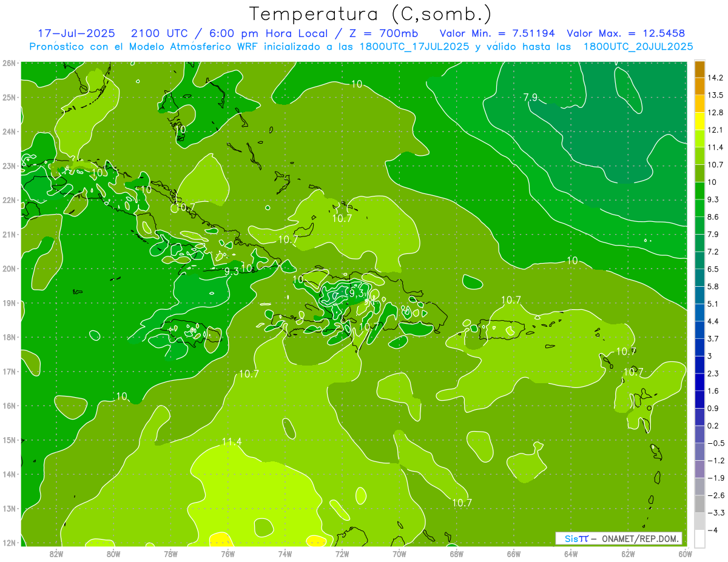
Task: Click the 20N latitude axis label
Action: click(8, 269)
